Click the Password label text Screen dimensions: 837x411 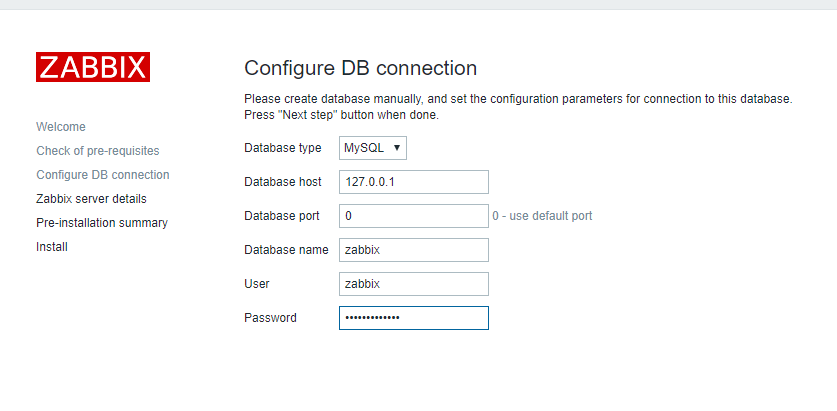pyautogui.click(x=270, y=318)
